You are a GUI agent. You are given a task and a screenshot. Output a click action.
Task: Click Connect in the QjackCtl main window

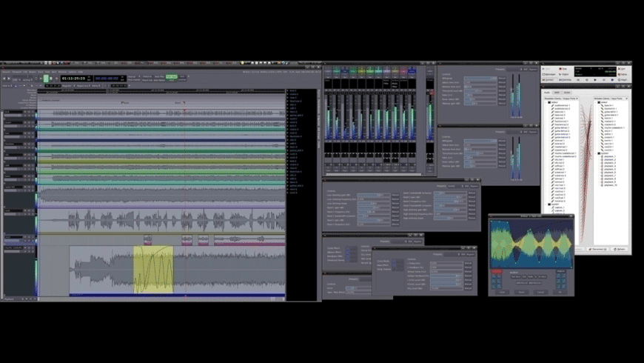pos(549,80)
